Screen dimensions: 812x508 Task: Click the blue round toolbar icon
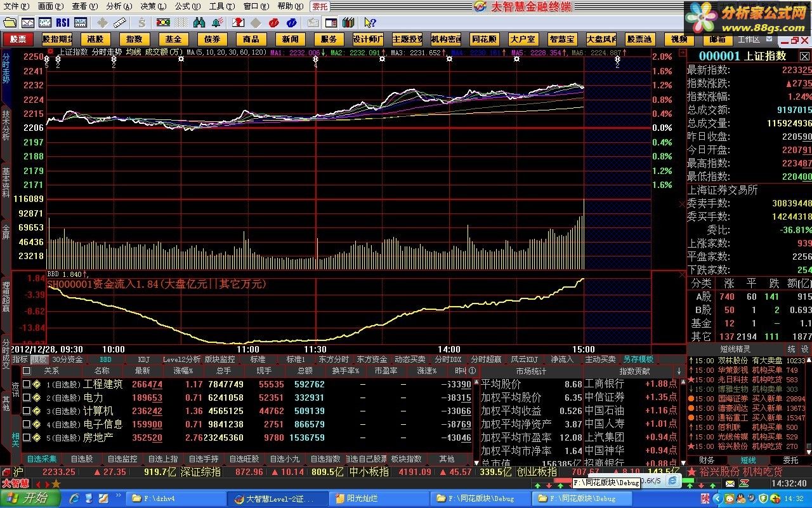(x=292, y=22)
